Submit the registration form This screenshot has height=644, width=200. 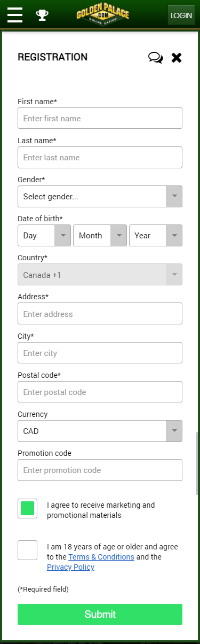[x=100, y=614]
